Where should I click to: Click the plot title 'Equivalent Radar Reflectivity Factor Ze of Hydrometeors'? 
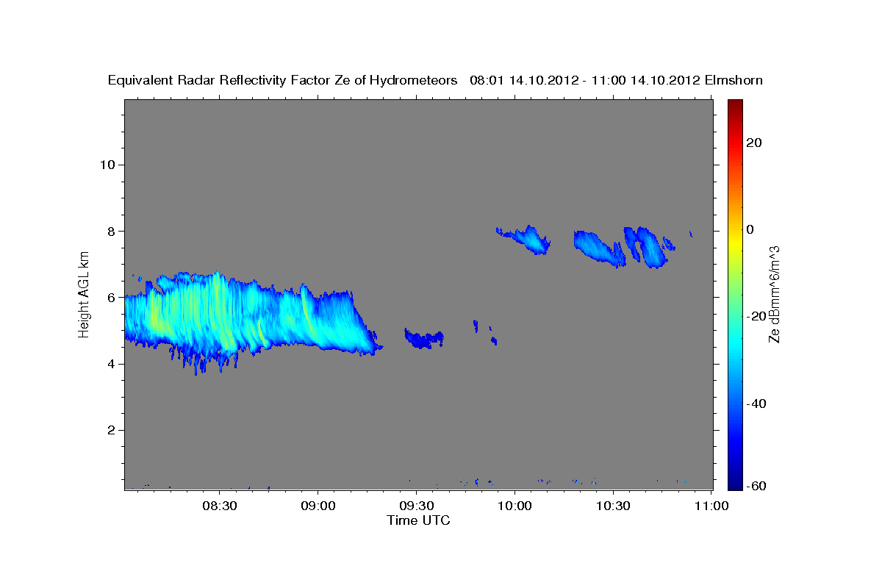click(x=283, y=80)
